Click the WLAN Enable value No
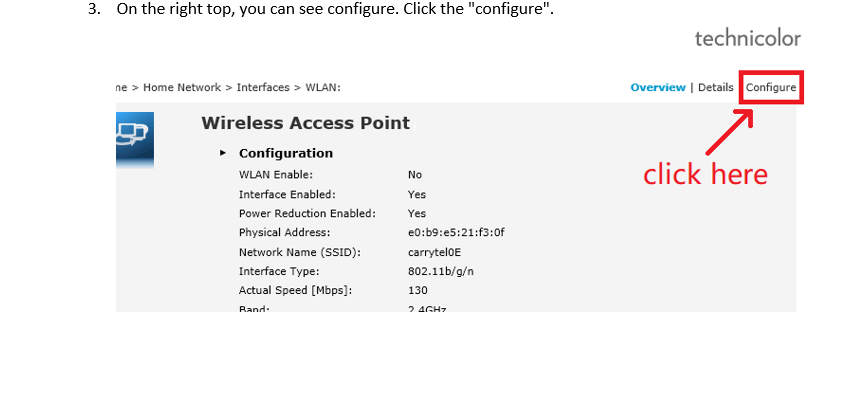This screenshot has height=403, width=844. pos(414,175)
